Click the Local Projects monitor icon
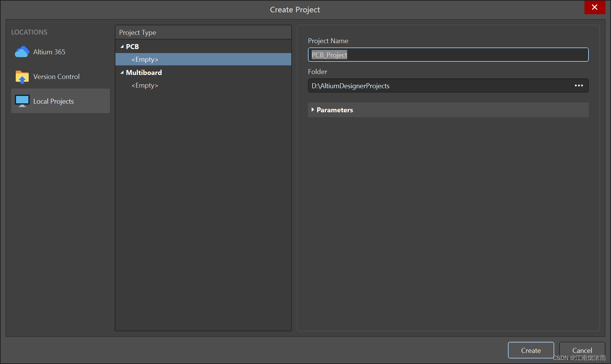 click(22, 101)
